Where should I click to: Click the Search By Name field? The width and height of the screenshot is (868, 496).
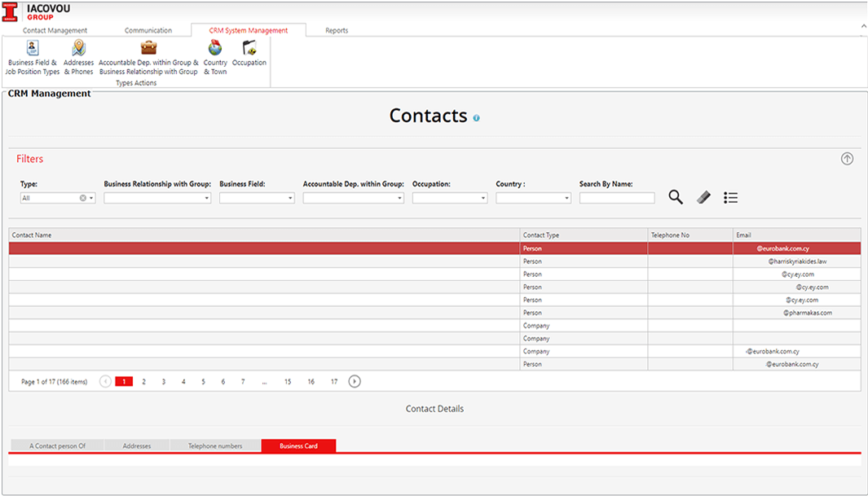coord(617,198)
